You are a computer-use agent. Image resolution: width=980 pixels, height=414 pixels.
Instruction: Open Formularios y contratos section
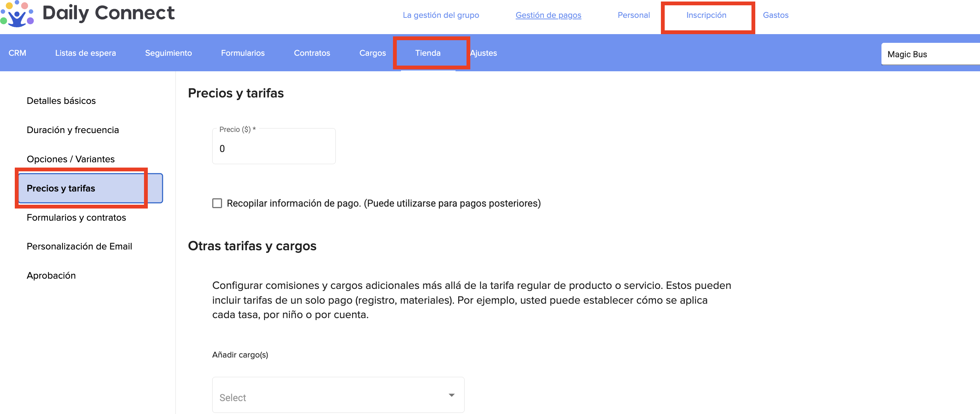coord(76,217)
